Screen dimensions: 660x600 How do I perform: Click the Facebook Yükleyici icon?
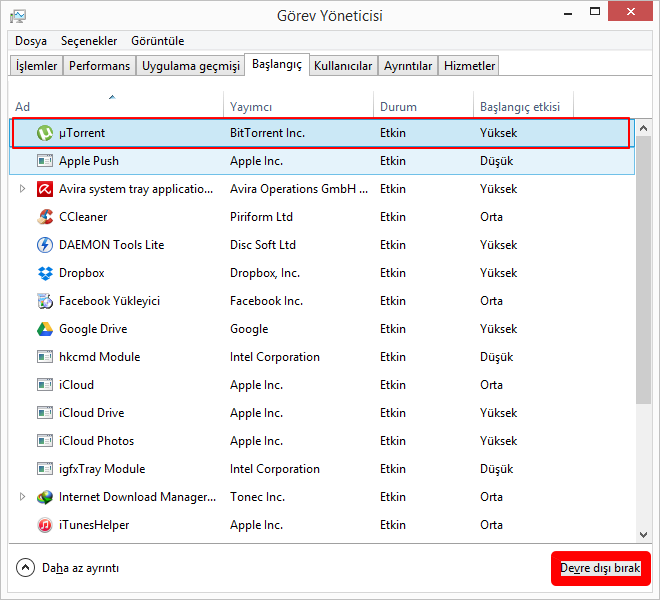[45, 301]
